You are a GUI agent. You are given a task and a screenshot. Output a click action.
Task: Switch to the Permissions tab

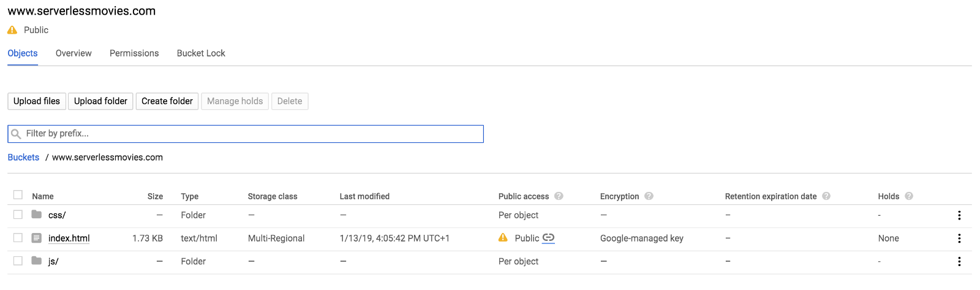point(134,53)
